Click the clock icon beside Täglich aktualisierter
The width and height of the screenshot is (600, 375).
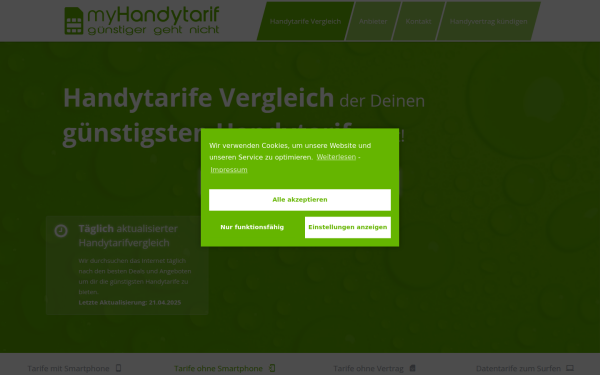click(61, 231)
